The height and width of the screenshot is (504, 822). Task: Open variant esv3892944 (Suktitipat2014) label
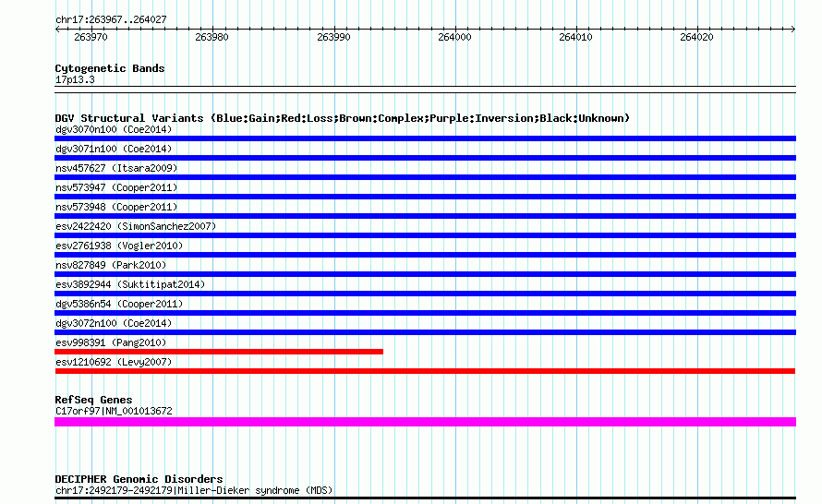pos(130,284)
